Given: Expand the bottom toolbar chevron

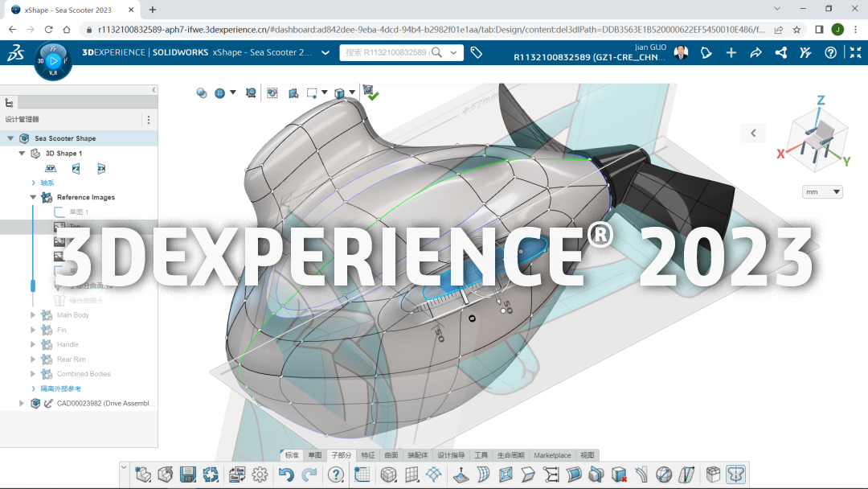Looking at the screenshot, I should [124, 467].
